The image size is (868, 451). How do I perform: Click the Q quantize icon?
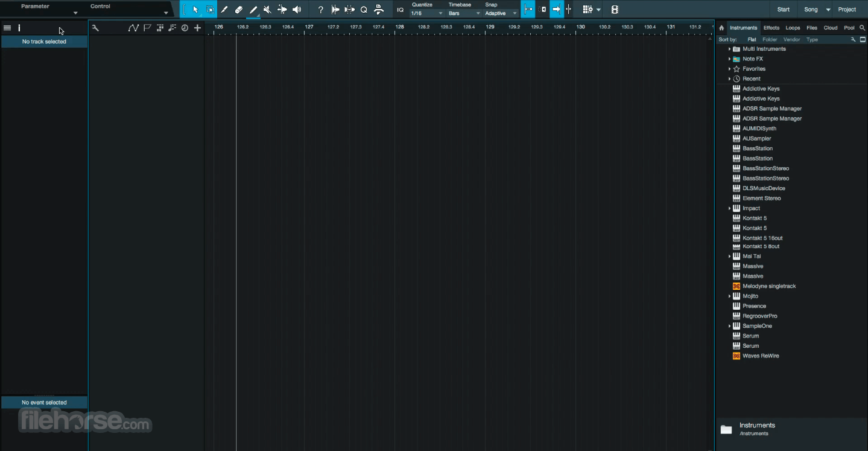point(364,10)
